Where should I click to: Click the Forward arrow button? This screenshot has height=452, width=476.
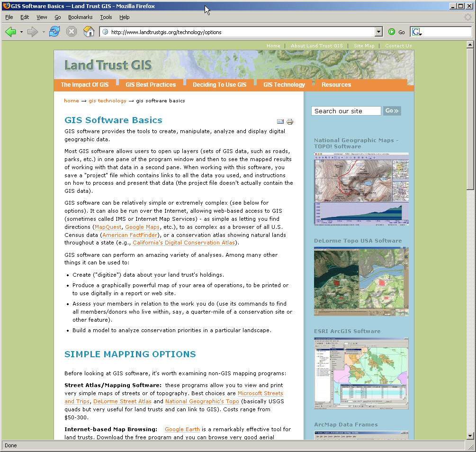(x=33, y=32)
